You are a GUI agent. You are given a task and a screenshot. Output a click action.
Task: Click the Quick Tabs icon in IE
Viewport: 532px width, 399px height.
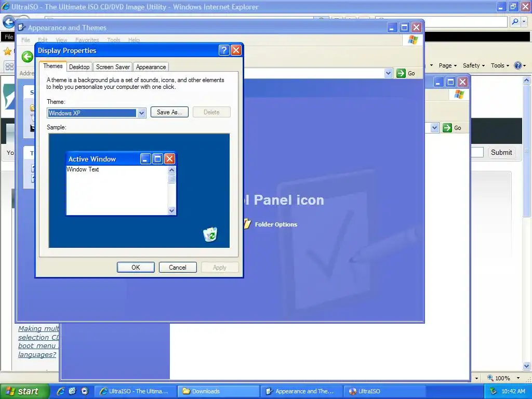[x=9, y=67]
